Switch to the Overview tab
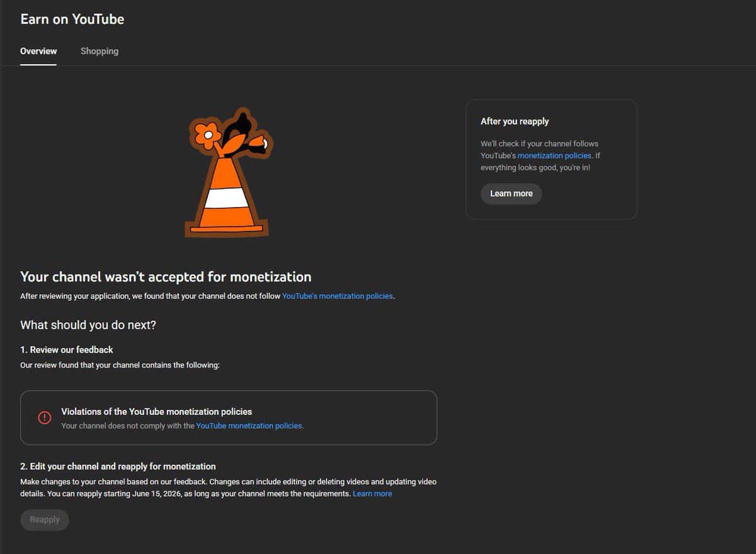 pyautogui.click(x=38, y=51)
